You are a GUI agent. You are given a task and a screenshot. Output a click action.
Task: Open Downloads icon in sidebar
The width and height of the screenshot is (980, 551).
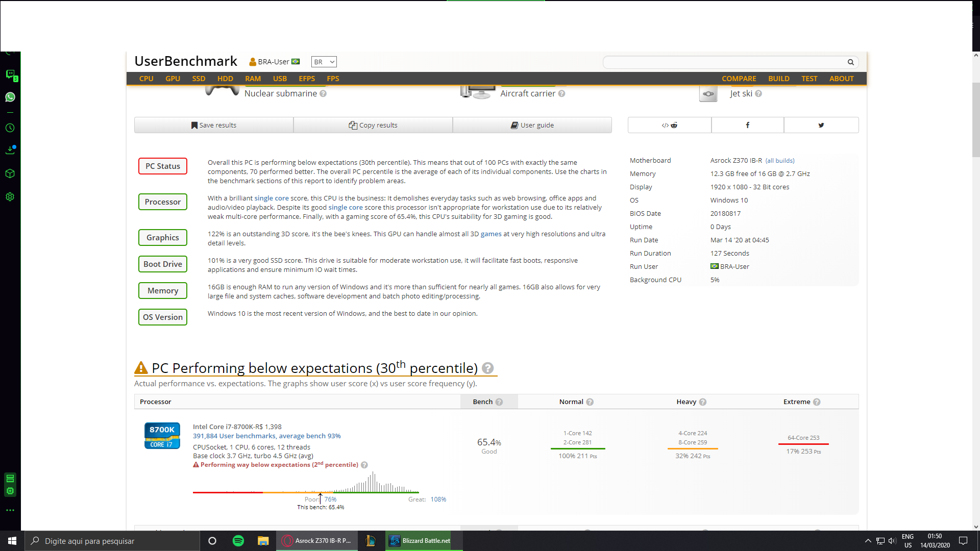(10, 149)
